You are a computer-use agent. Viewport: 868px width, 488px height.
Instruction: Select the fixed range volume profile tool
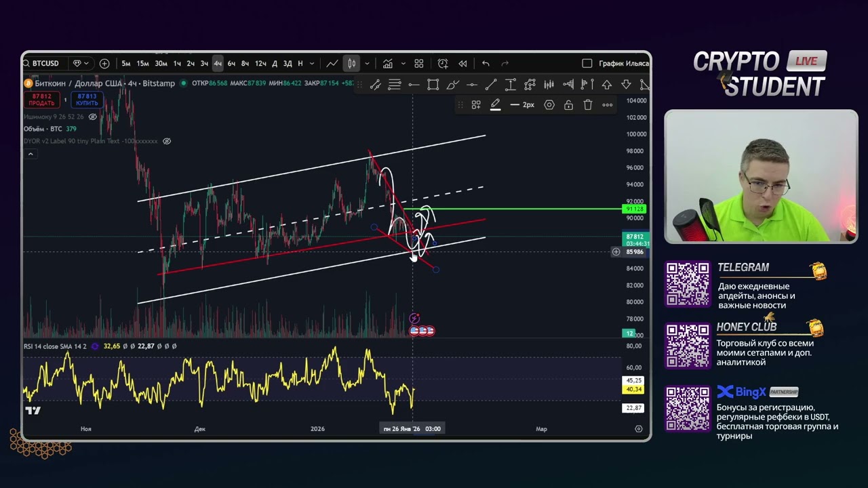pos(568,85)
